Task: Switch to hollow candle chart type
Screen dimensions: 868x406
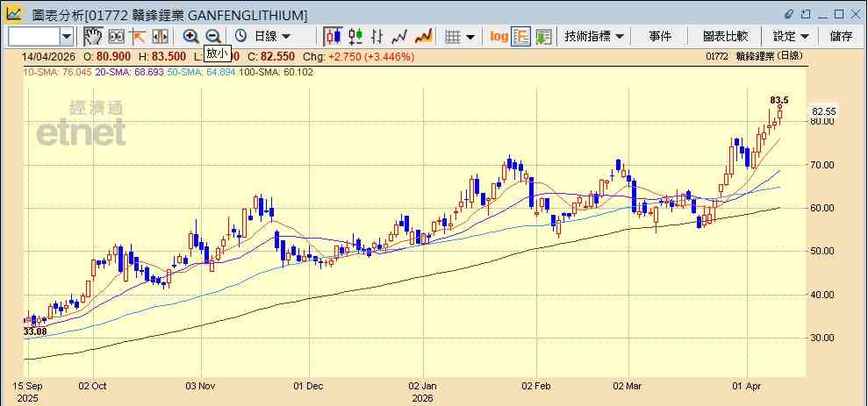Action: pos(355,37)
